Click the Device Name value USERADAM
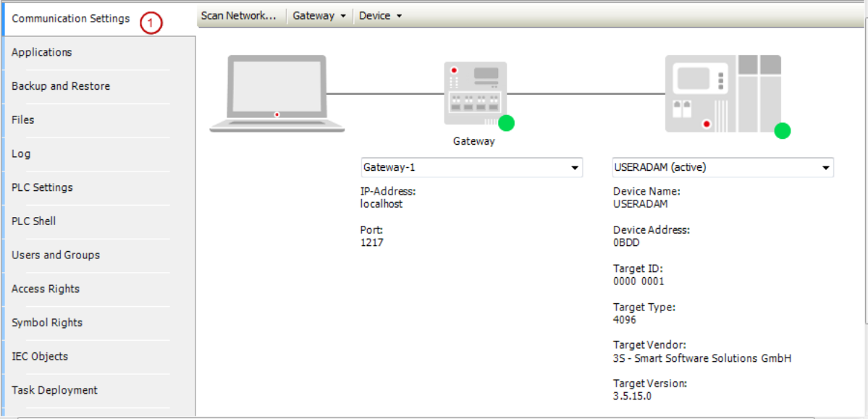 point(641,203)
